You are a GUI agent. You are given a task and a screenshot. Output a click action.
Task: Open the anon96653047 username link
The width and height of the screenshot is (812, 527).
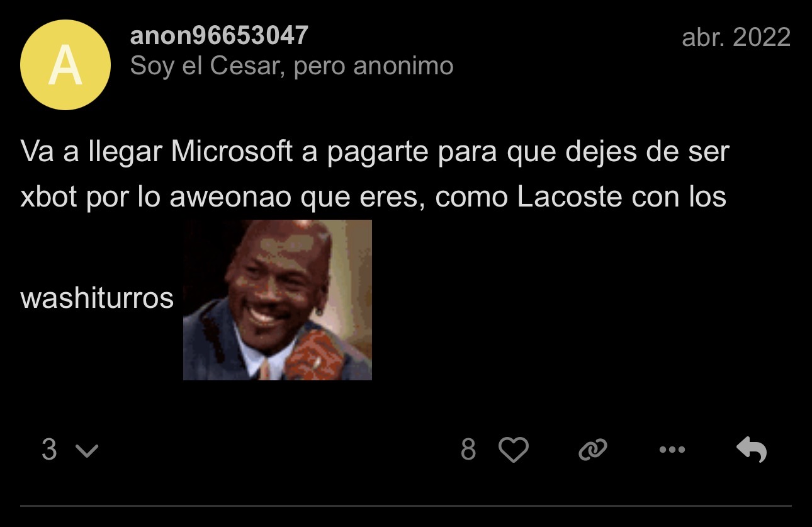click(x=219, y=36)
